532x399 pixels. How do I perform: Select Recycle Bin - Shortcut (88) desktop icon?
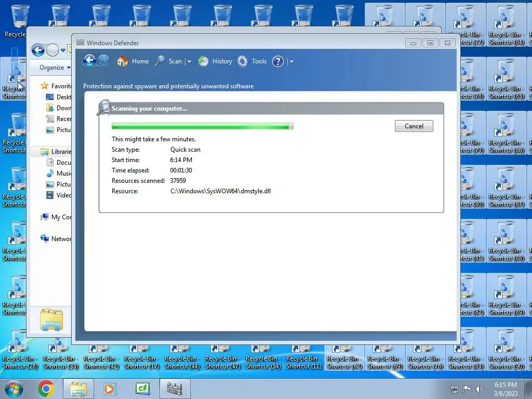(506, 241)
